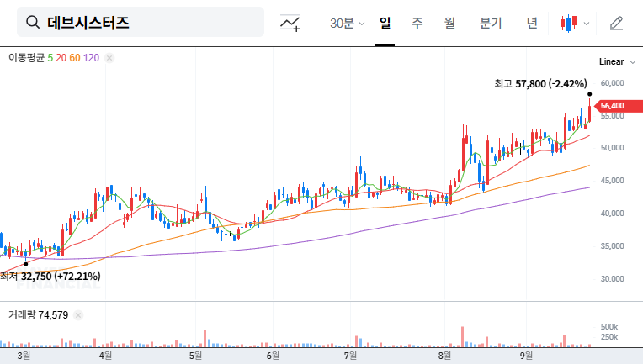
Task: Click the 4월 time axis label
Action: pyautogui.click(x=105, y=356)
